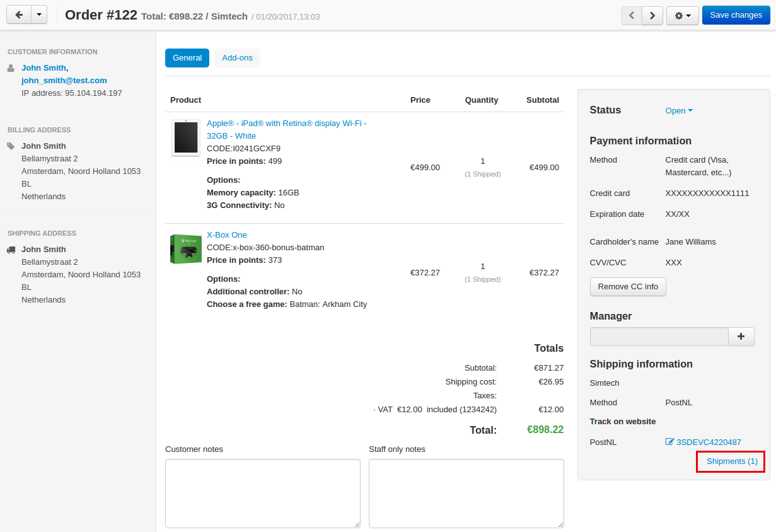Click the Staff only notes text area
The width and height of the screenshot is (776, 532).
coord(466,494)
